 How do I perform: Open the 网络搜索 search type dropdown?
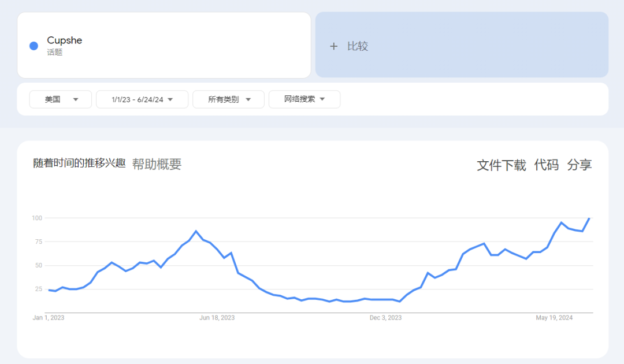pos(304,99)
